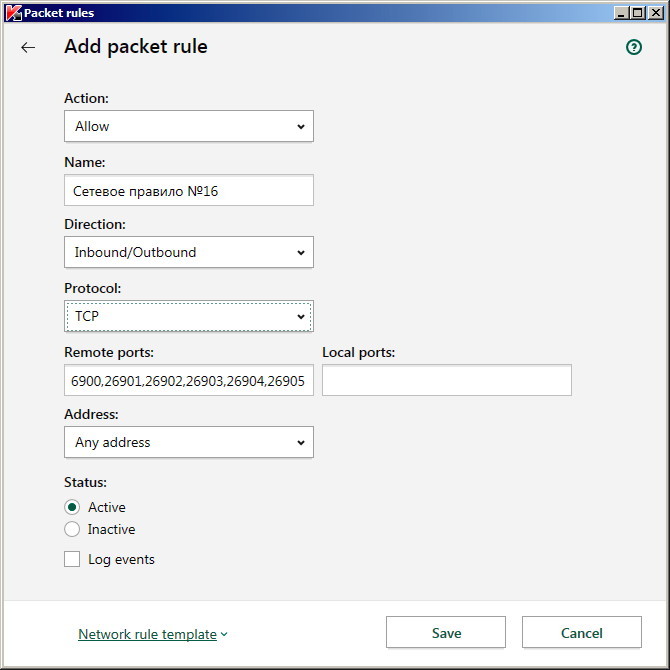Open the Protocol dropdown showing TCP

click(189, 316)
